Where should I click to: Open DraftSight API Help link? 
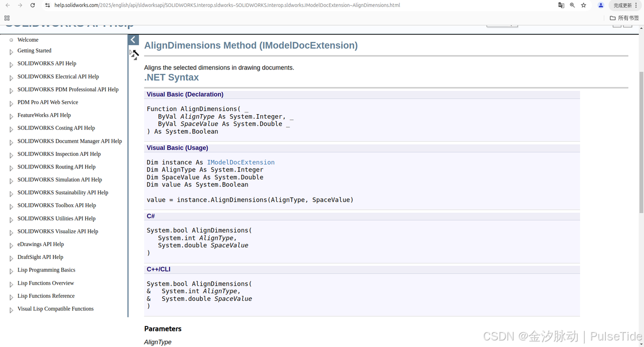[x=40, y=257]
